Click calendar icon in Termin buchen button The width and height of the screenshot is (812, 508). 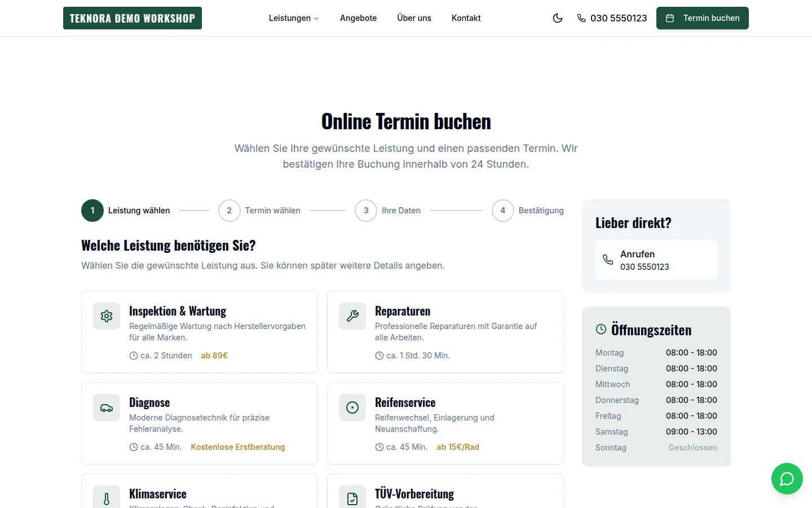point(670,18)
